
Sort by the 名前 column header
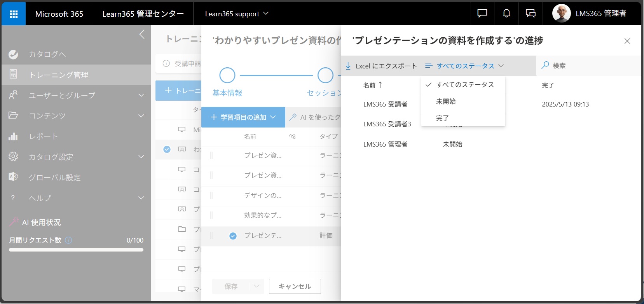(x=372, y=85)
